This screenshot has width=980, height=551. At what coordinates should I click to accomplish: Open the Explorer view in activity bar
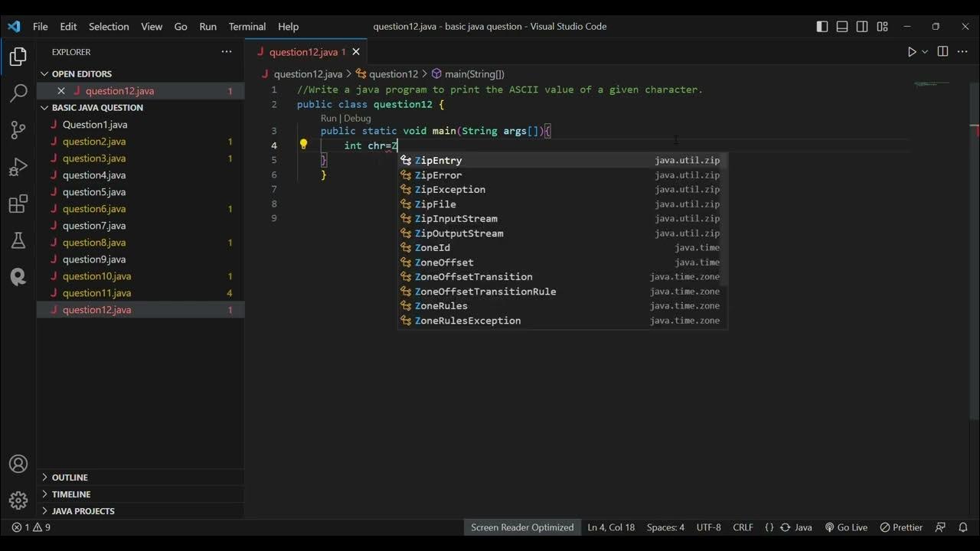[x=18, y=57]
